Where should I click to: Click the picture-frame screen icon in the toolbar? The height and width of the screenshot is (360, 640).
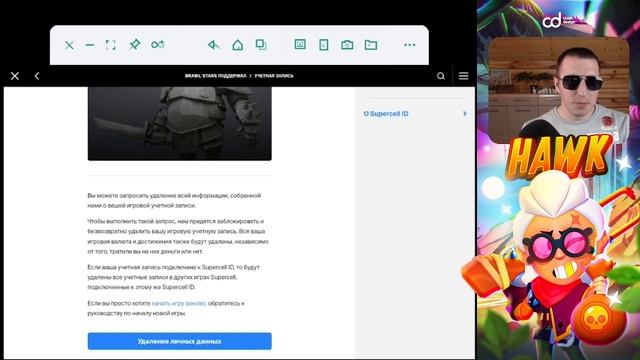tap(300, 44)
